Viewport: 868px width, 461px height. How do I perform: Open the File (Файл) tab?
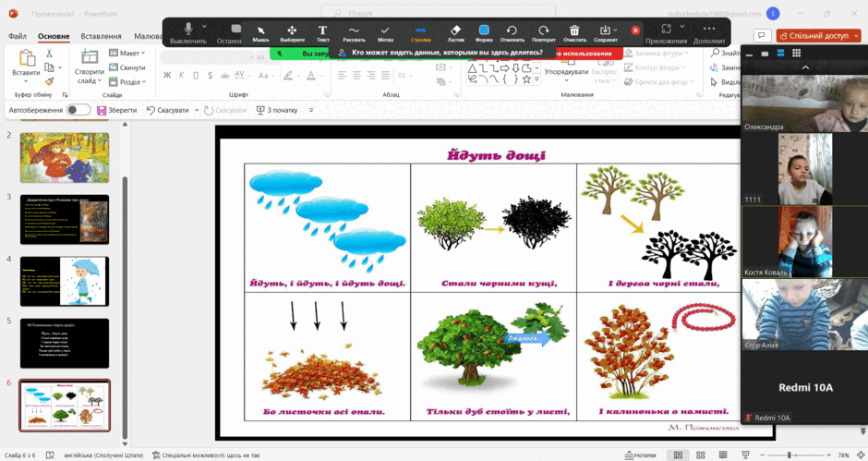tap(18, 36)
